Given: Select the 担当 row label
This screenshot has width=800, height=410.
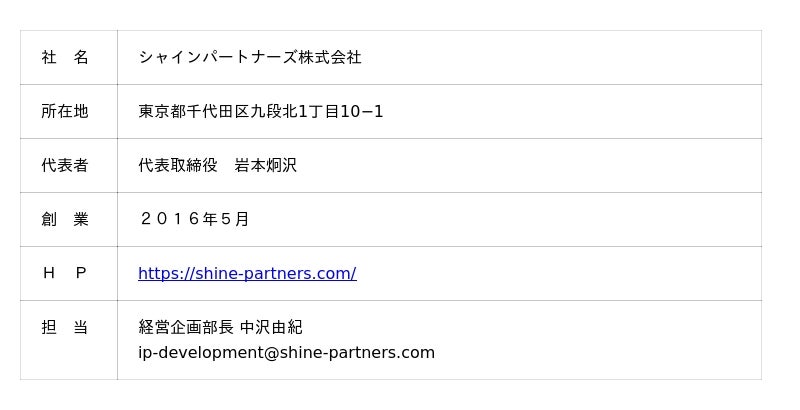Looking at the screenshot, I should tap(65, 328).
